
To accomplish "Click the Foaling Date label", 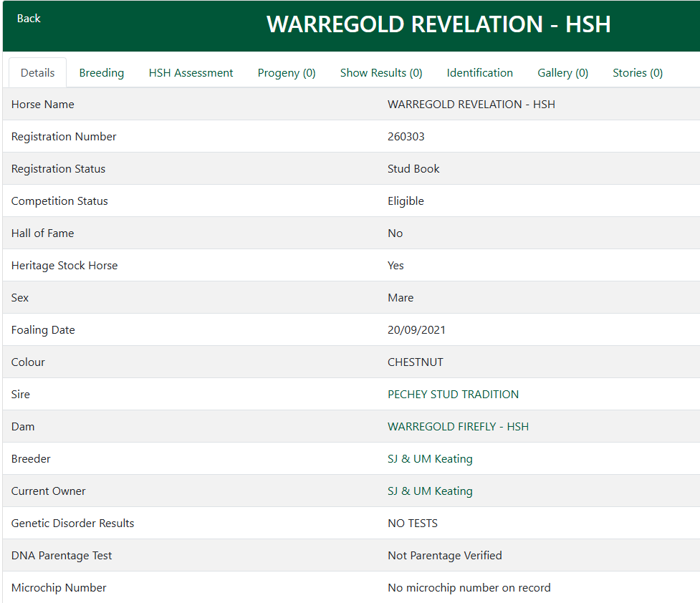I will click(x=43, y=329).
